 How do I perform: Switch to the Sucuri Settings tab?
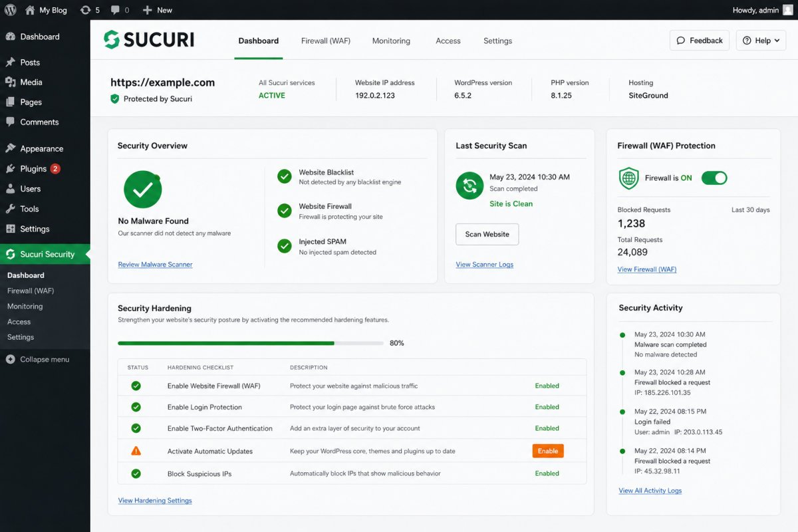pyautogui.click(x=497, y=41)
